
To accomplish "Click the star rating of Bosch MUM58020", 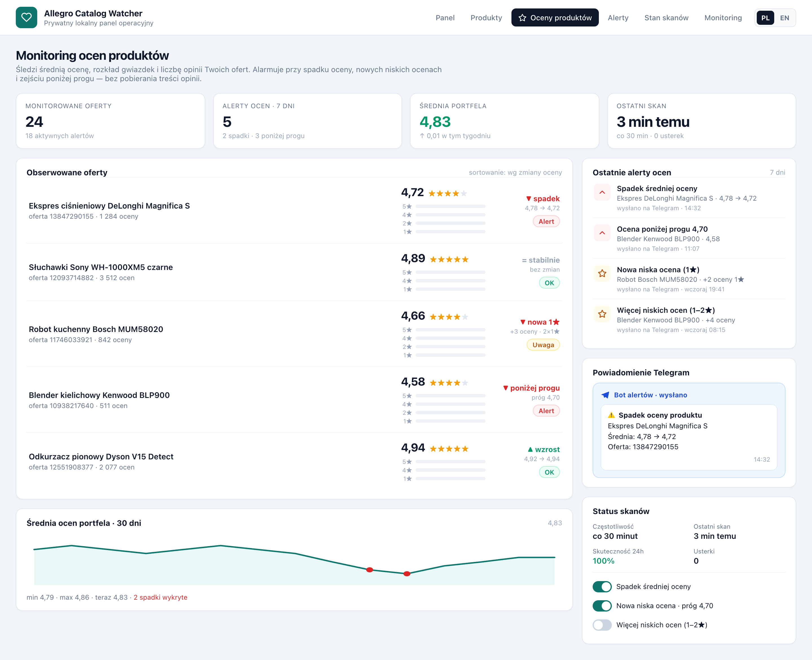I will point(449,317).
